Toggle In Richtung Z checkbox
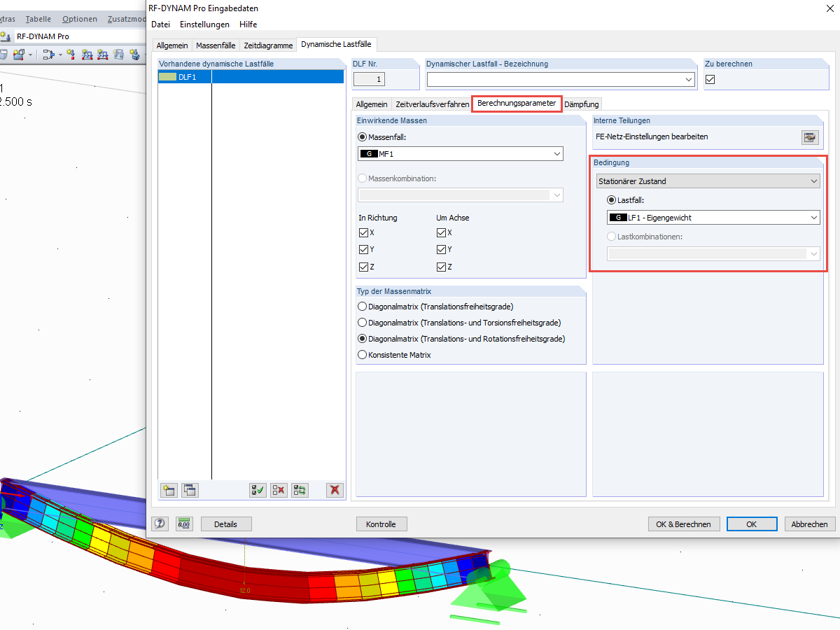Viewport: 840px width, 630px height. pyautogui.click(x=363, y=267)
